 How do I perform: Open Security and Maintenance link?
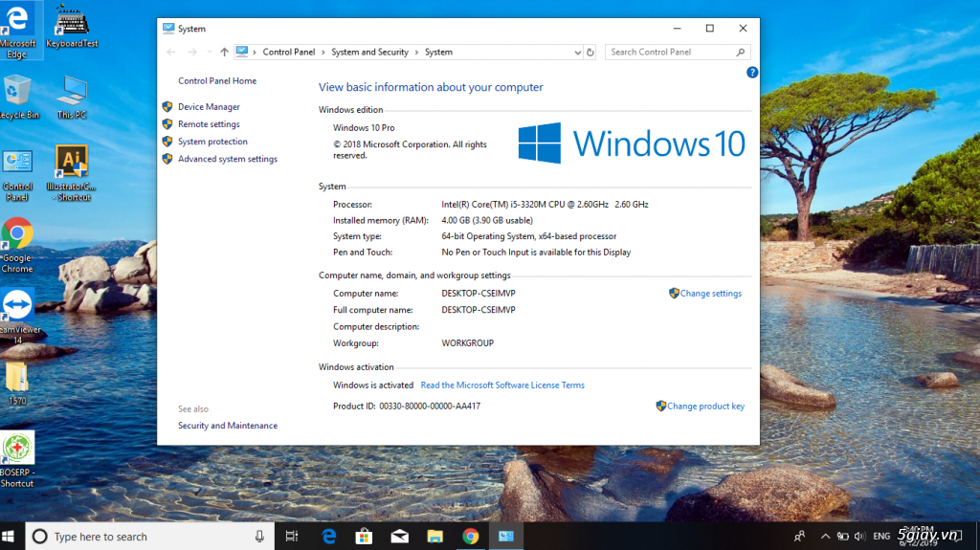tap(228, 426)
